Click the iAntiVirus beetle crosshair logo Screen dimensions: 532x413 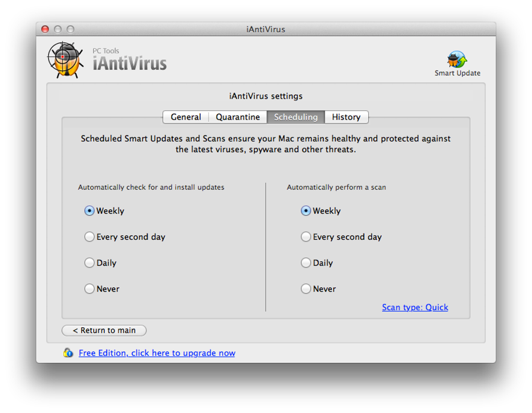tap(65, 59)
